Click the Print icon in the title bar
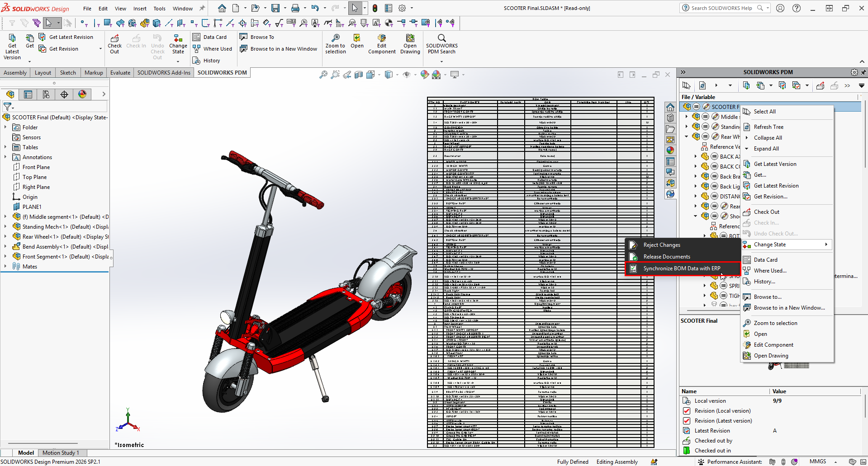Image resolution: width=868 pixels, height=466 pixels. [295, 8]
